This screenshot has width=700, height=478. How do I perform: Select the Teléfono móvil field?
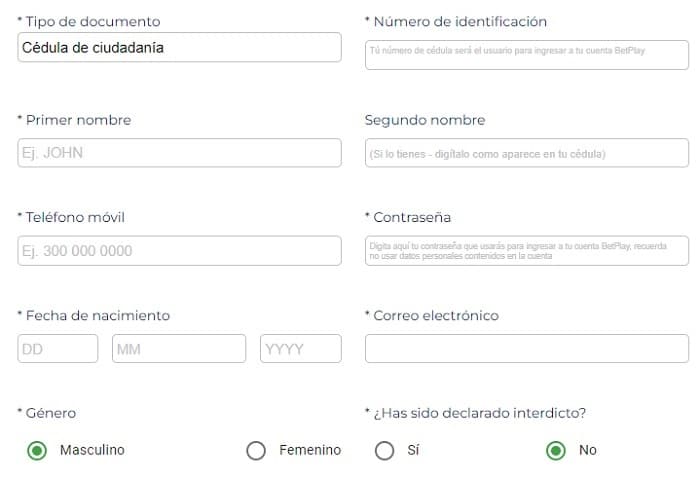coord(179,251)
